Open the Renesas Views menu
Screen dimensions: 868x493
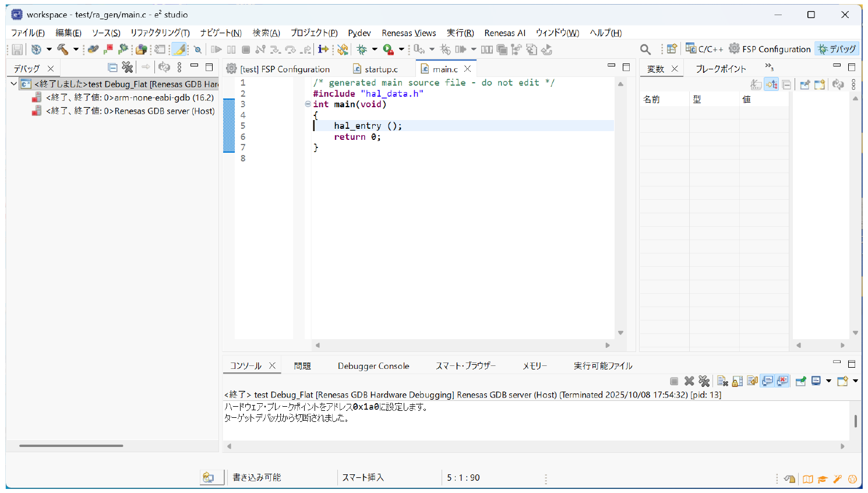click(x=408, y=33)
